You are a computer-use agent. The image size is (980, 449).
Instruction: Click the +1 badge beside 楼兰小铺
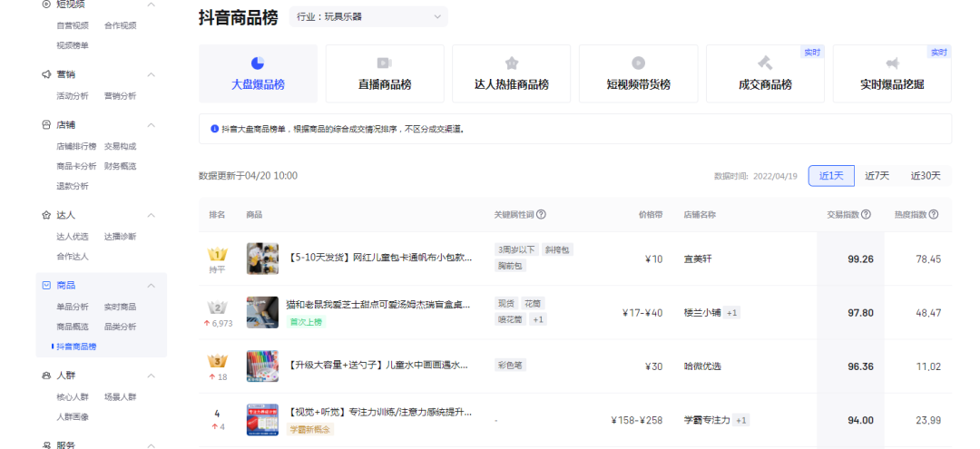coord(732,313)
